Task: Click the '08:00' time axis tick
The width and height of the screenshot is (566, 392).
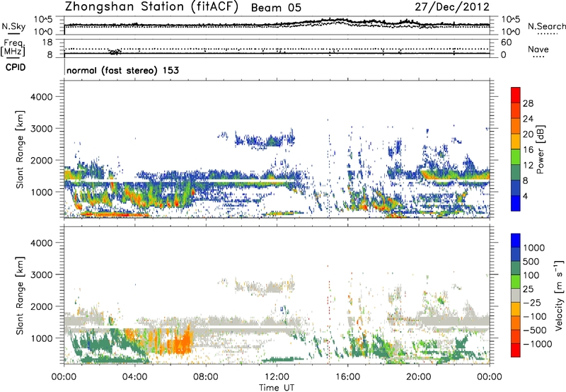Action: click(206, 377)
